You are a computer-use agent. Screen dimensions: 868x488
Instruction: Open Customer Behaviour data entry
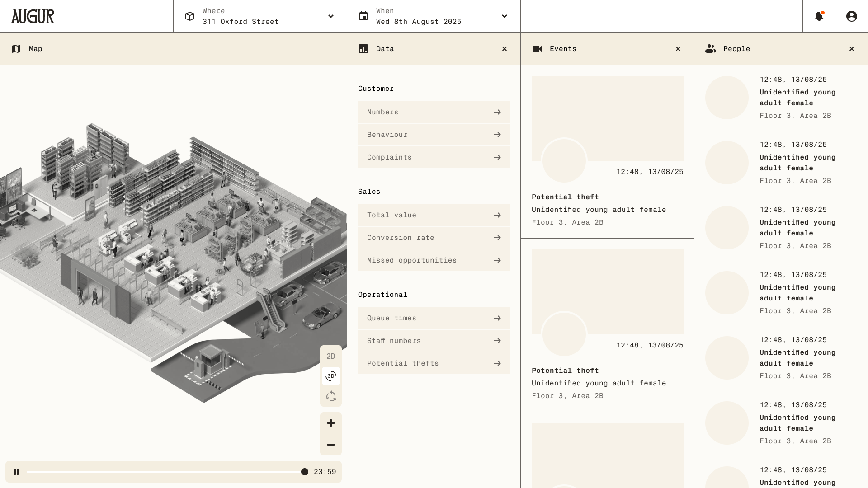click(x=434, y=135)
